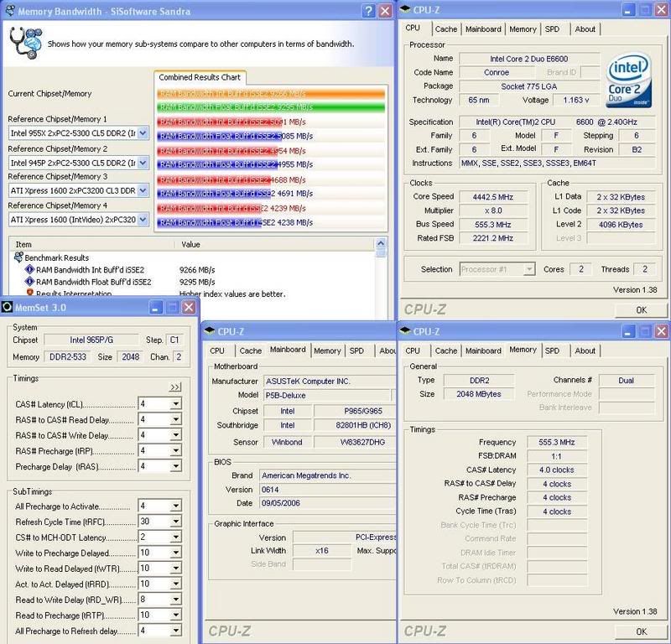The height and width of the screenshot is (644, 671).
Task: Expand the Reference Chipset/Memory 4 dropdown
Action: point(142,220)
